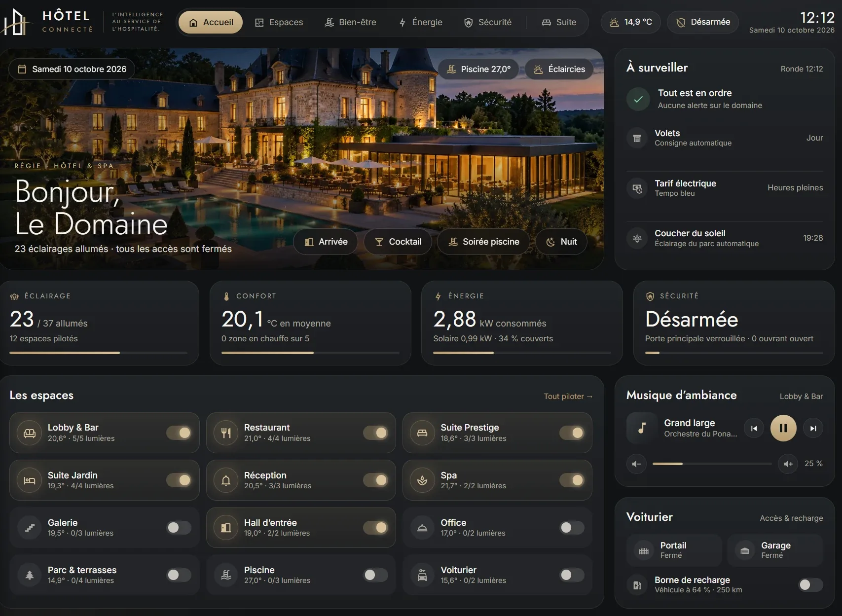This screenshot has height=616, width=842.
Task: Toggle the Restaurant lights switch
Action: (375, 433)
